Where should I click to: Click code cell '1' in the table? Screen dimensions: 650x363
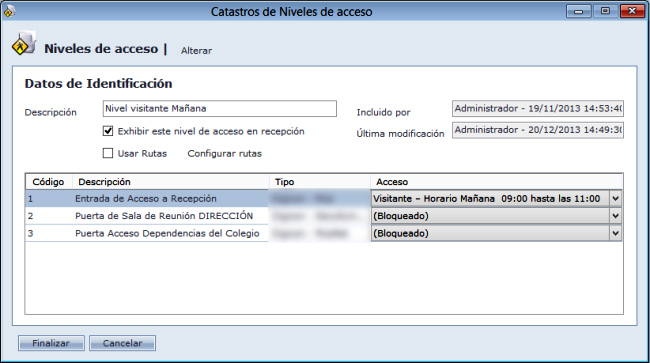(x=30, y=199)
